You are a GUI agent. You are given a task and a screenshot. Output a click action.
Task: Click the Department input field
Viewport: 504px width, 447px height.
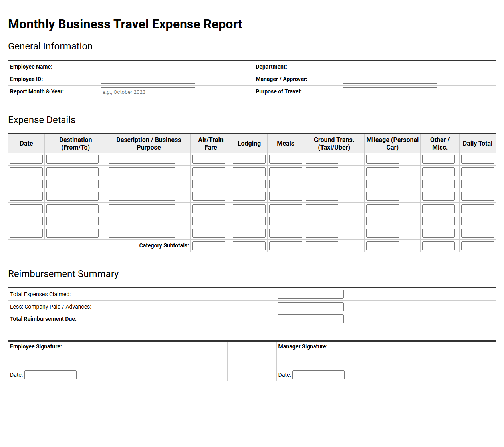pos(390,67)
